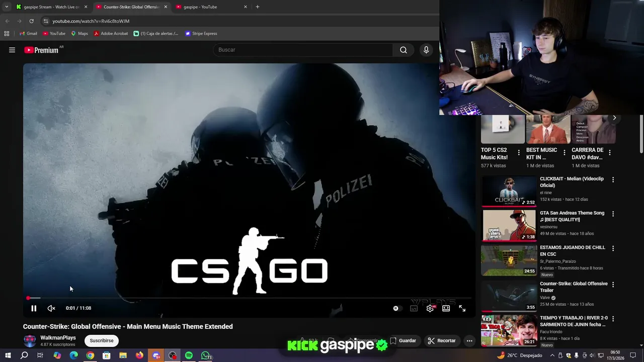Screen dimensions: 644x362
Task: Show next shorts with the right chevron
Action: click(x=614, y=118)
